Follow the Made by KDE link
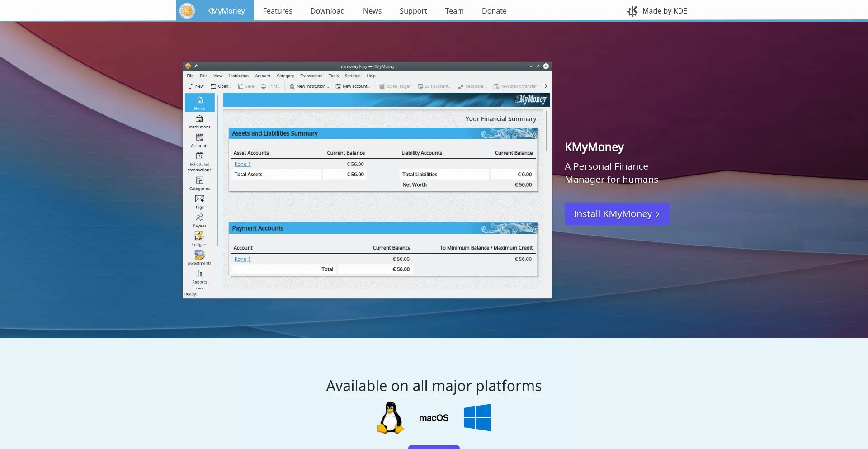Image resolution: width=868 pixels, height=449 pixels. 665,11
